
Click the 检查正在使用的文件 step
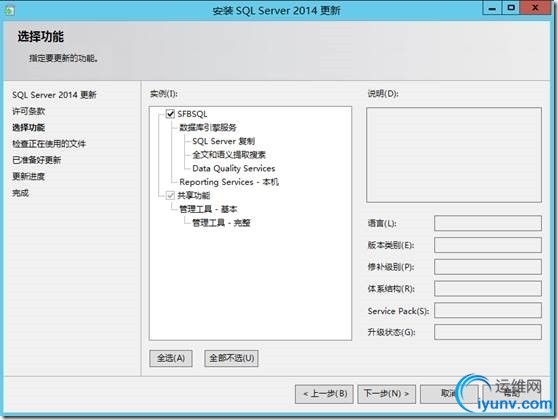click(49, 144)
